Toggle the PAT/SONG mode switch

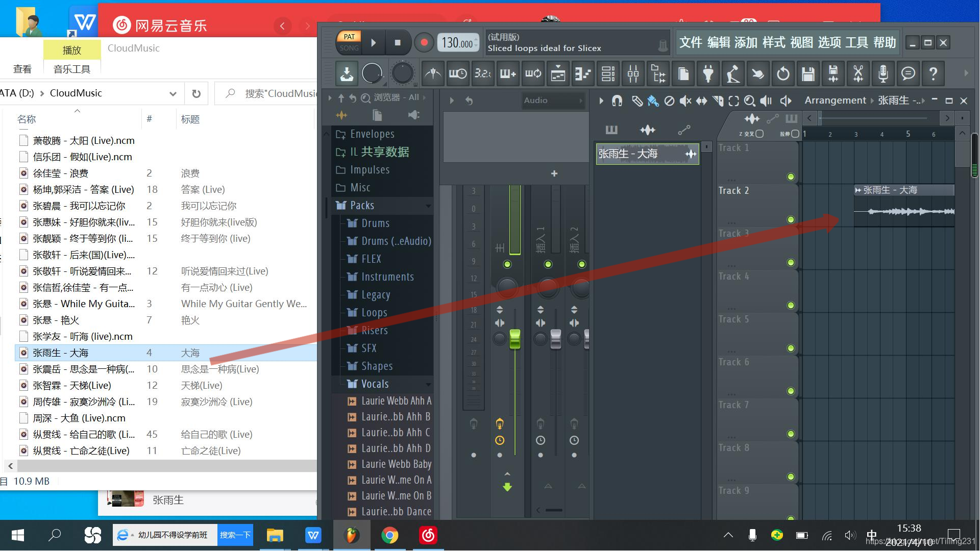pos(349,42)
